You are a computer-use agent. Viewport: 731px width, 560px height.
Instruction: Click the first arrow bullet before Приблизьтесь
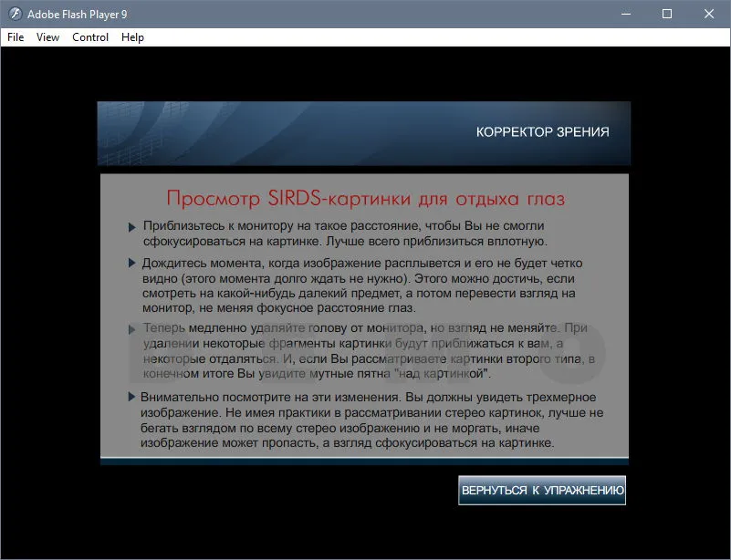pos(132,227)
